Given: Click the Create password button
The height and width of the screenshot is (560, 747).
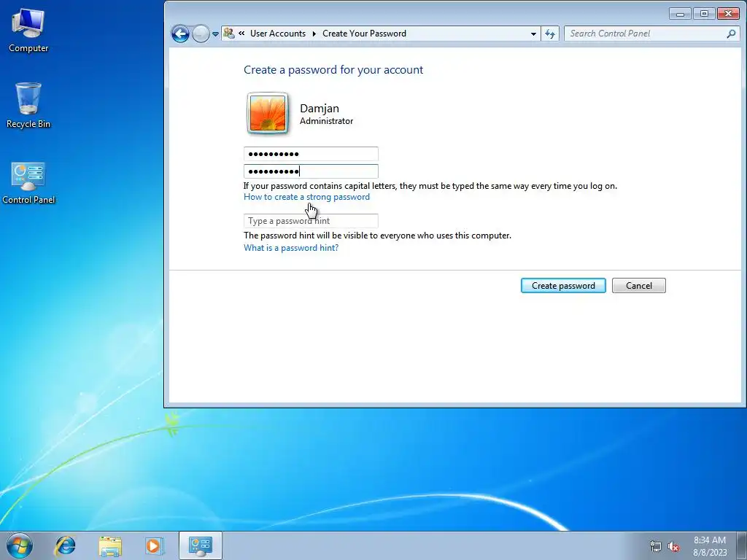Looking at the screenshot, I should [563, 286].
